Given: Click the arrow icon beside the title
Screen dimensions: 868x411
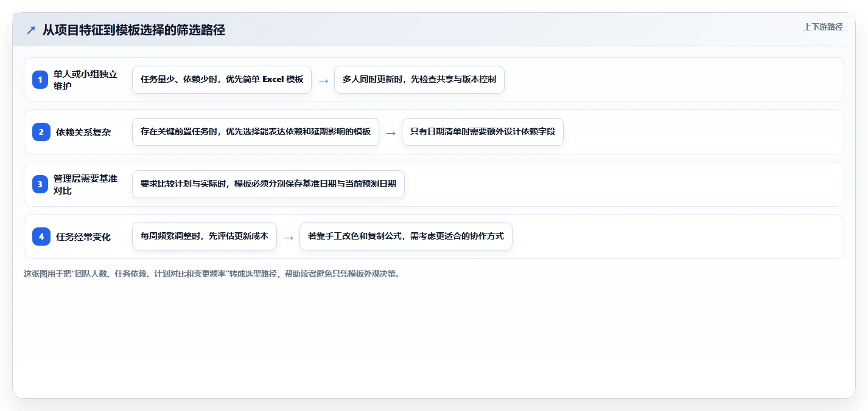Looking at the screenshot, I should pos(31,30).
